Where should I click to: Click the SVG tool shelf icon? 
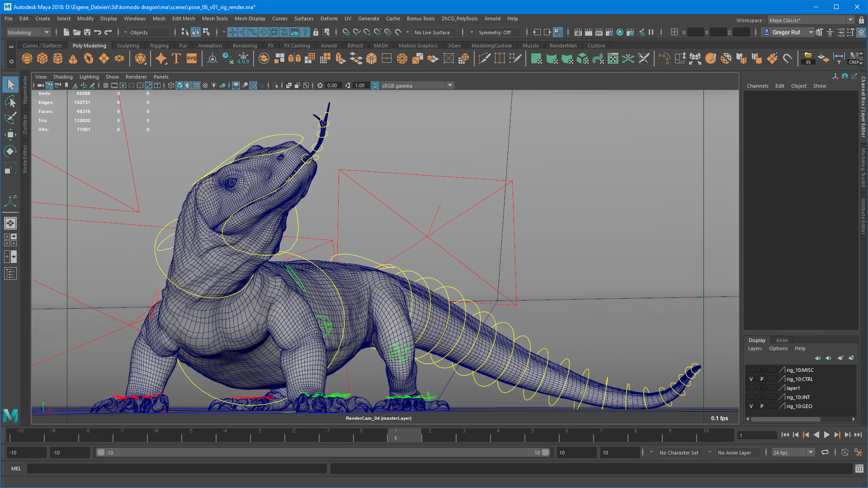pos(192,59)
